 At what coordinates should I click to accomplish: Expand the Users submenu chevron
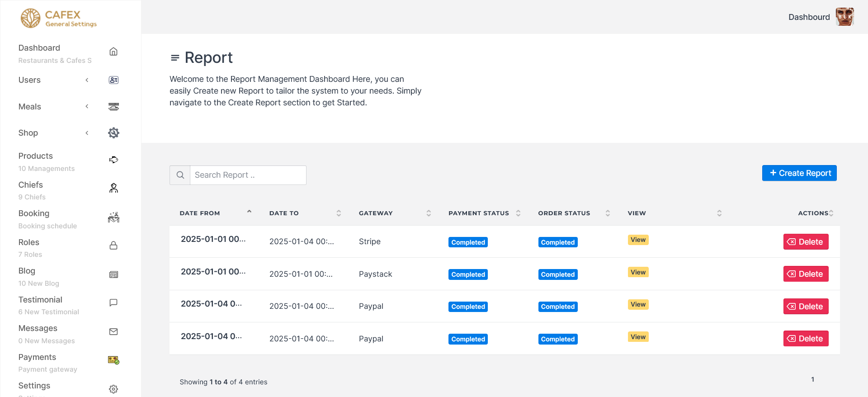(87, 80)
